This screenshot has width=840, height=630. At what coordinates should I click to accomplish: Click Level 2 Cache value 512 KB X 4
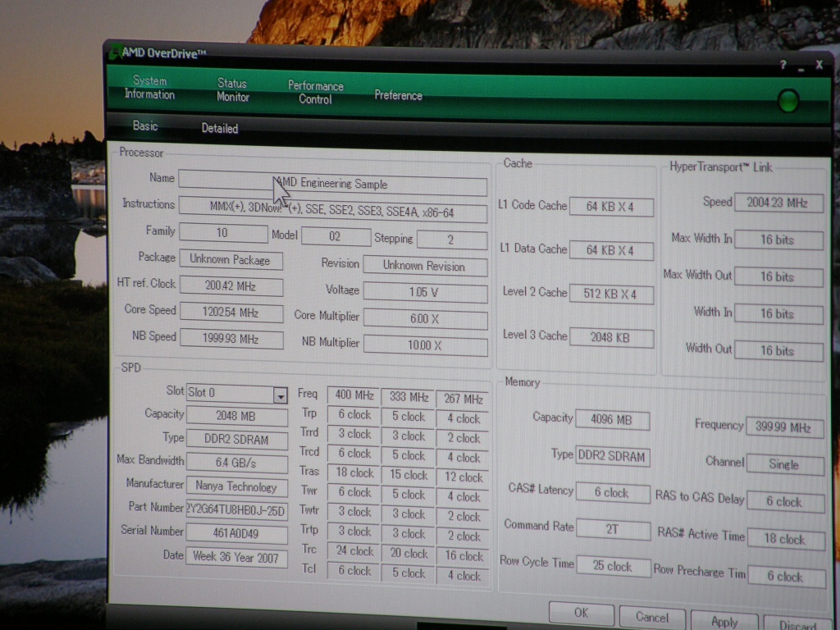click(611, 294)
